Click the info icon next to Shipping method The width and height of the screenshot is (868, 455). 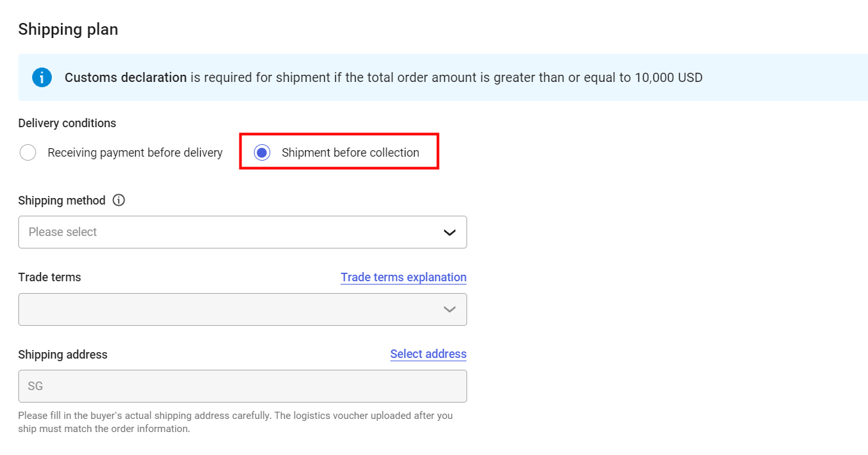(x=119, y=200)
